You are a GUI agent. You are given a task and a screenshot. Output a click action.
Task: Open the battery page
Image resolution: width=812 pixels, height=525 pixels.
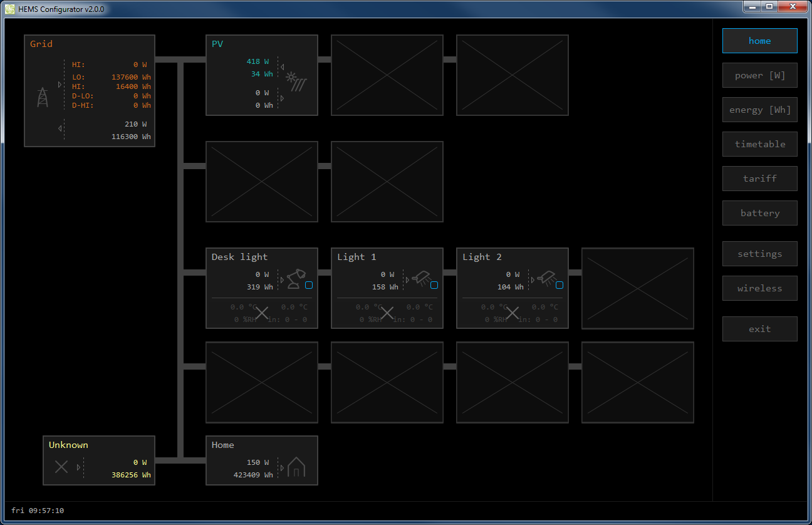tap(759, 213)
